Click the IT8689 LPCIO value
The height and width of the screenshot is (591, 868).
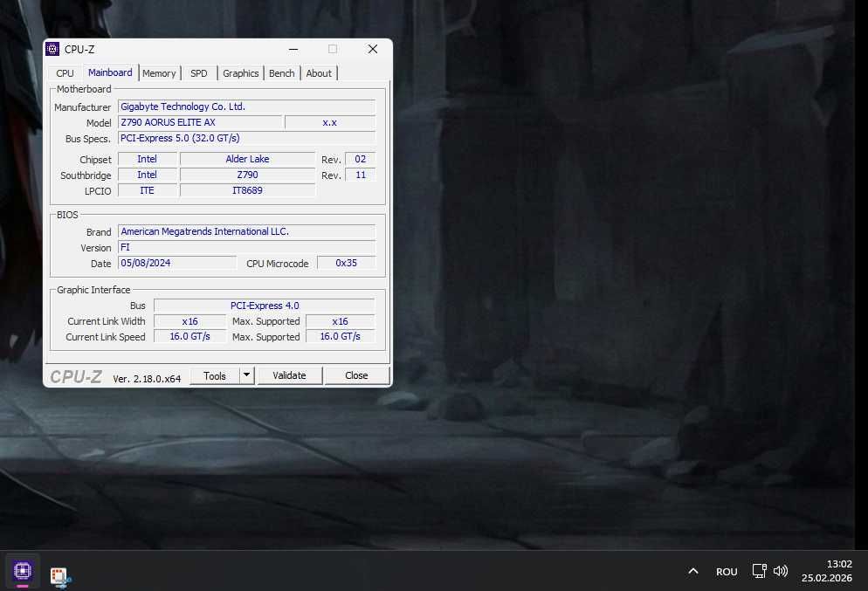247,190
